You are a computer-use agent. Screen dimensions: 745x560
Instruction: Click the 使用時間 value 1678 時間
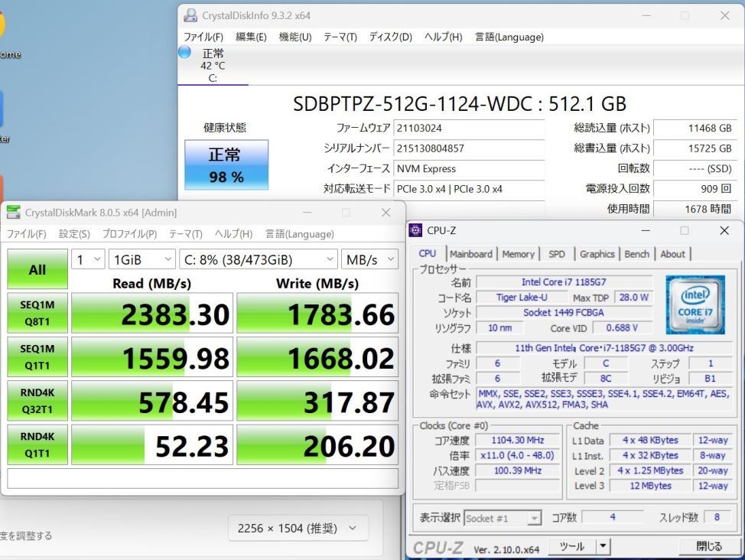click(695, 209)
